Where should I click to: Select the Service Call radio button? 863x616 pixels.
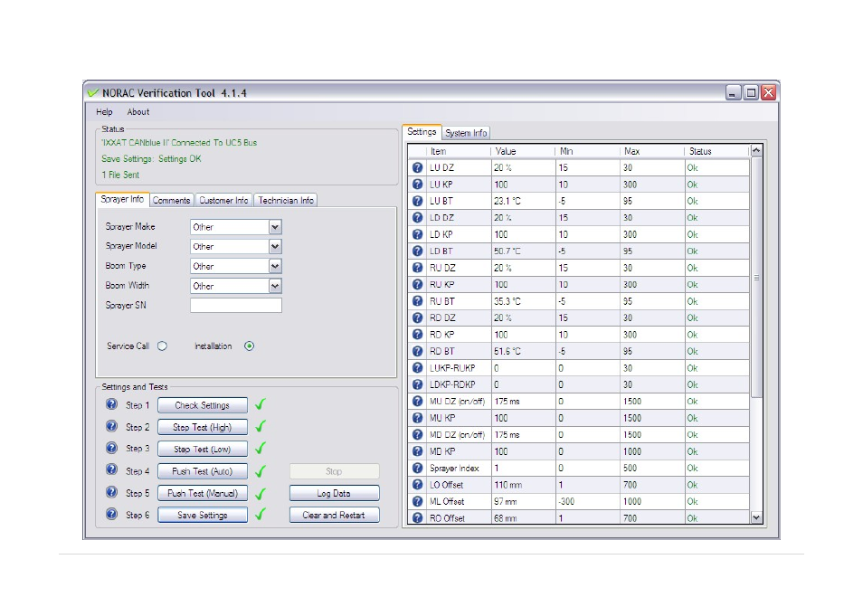pos(162,346)
